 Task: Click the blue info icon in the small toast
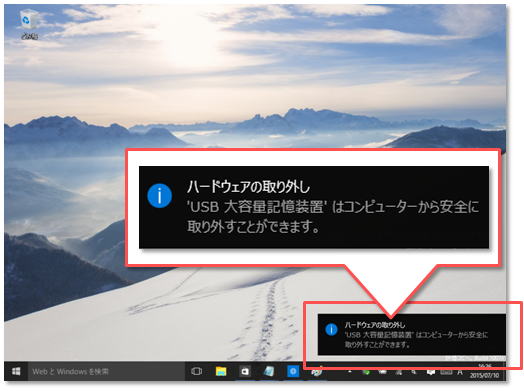click(x=331, y=330)
